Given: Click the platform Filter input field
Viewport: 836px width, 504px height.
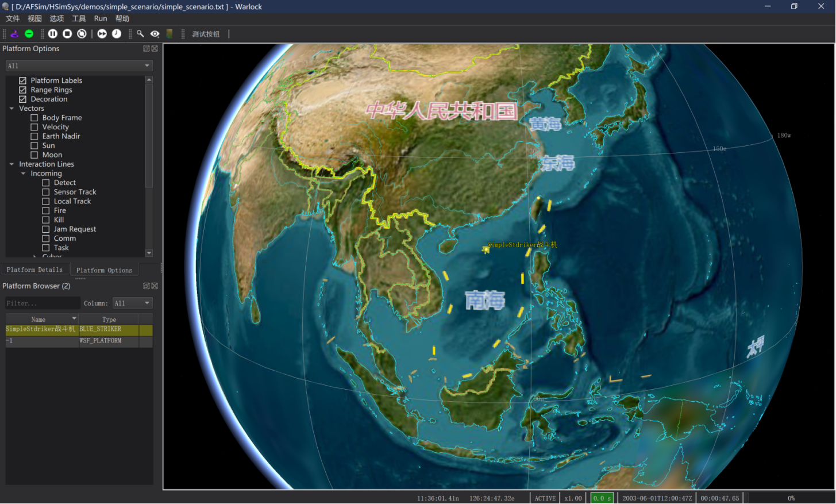Looking at the screenshot, I should (x=42, y=303).
